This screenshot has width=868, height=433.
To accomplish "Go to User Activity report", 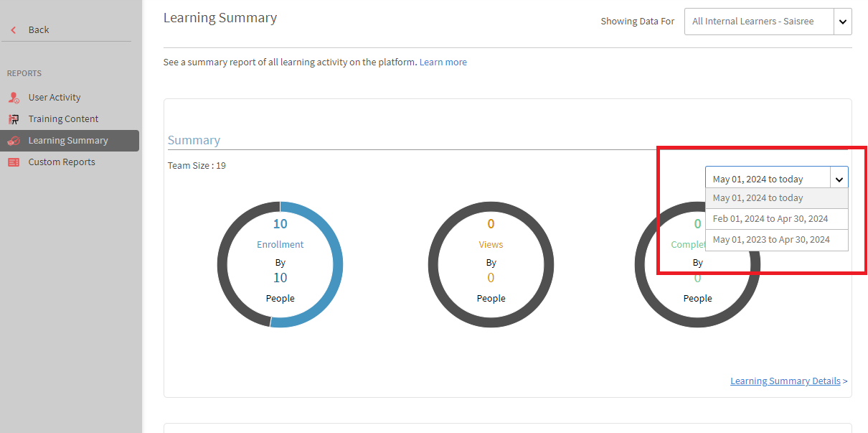I will 55,98.
